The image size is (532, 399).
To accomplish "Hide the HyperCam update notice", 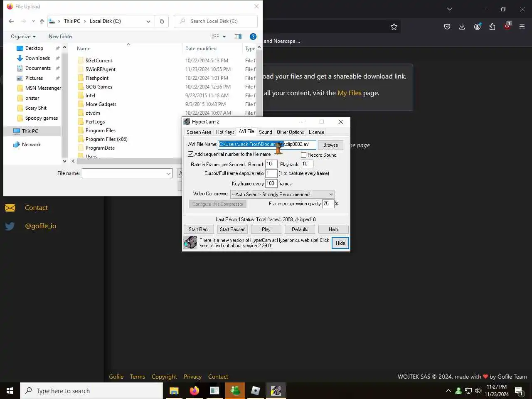I will tap(340, 243).
